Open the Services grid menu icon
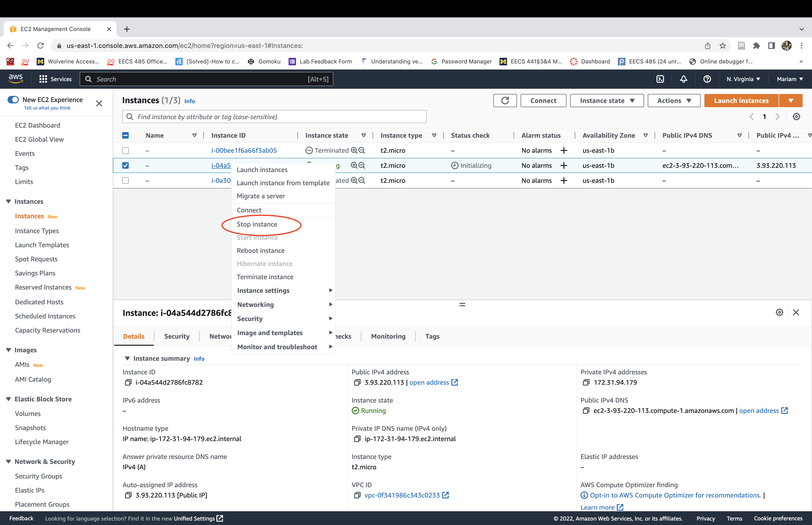This screenshot has height=525, width=812. [x=43, y=79]
